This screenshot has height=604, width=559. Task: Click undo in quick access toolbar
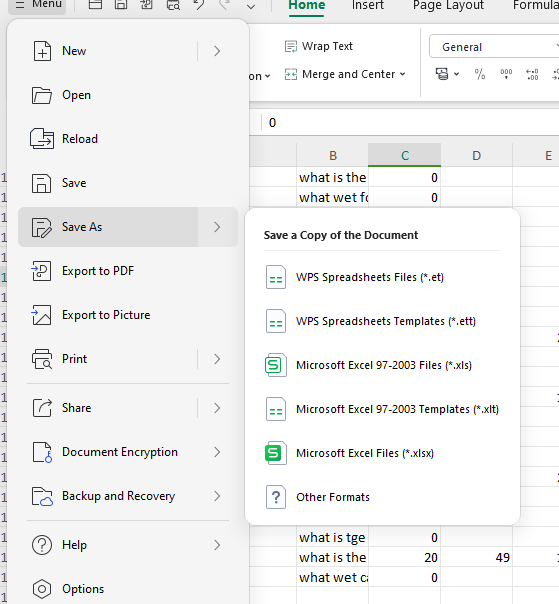[x=199, y=5]
